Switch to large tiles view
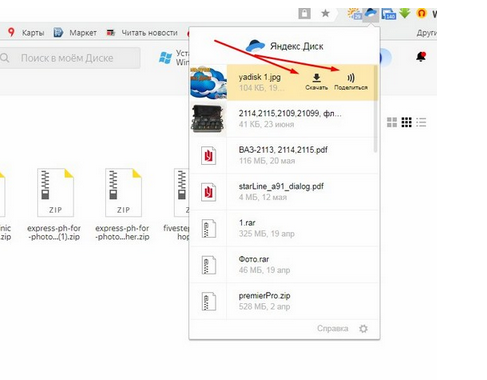 392,122
